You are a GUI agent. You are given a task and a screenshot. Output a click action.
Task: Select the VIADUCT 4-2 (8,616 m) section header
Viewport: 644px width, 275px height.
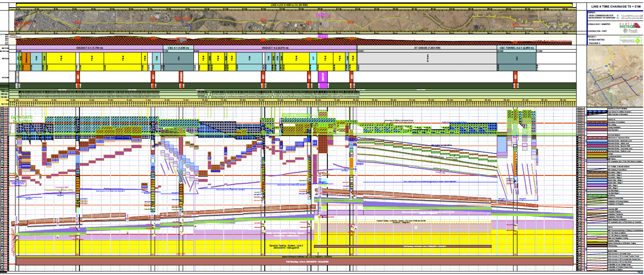pyautogui.click(x=275, y=48)
